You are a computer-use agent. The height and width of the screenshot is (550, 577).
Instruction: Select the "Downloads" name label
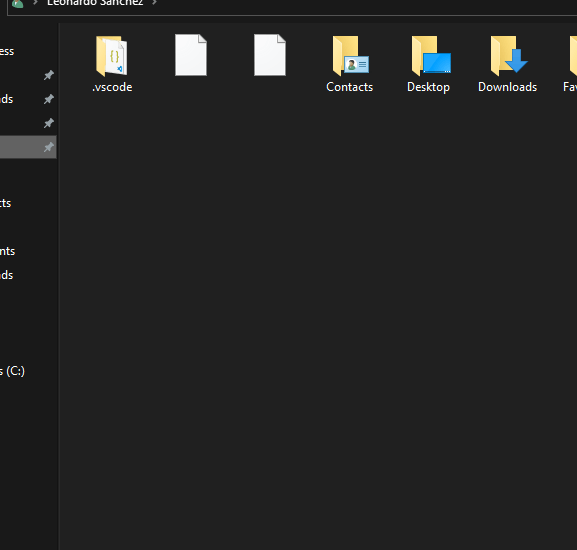507,87
